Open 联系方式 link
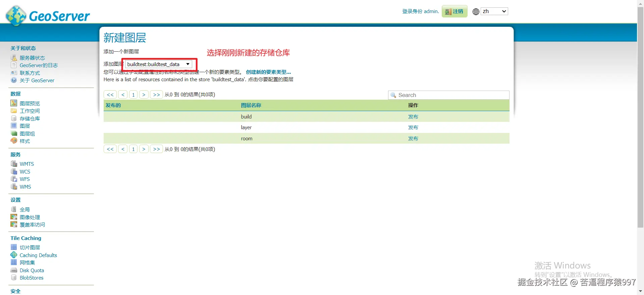This screenshot has width=644, height=295. pos(30,73)
